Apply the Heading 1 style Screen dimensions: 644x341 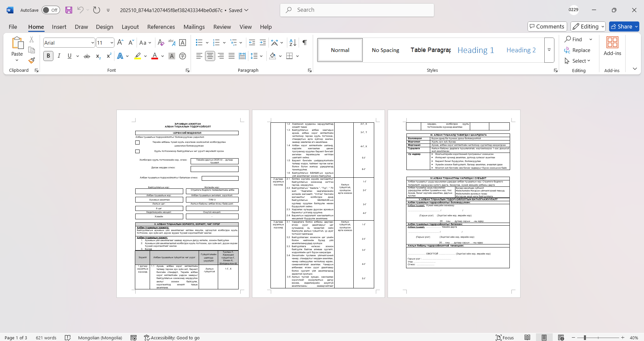click(476, 50)
